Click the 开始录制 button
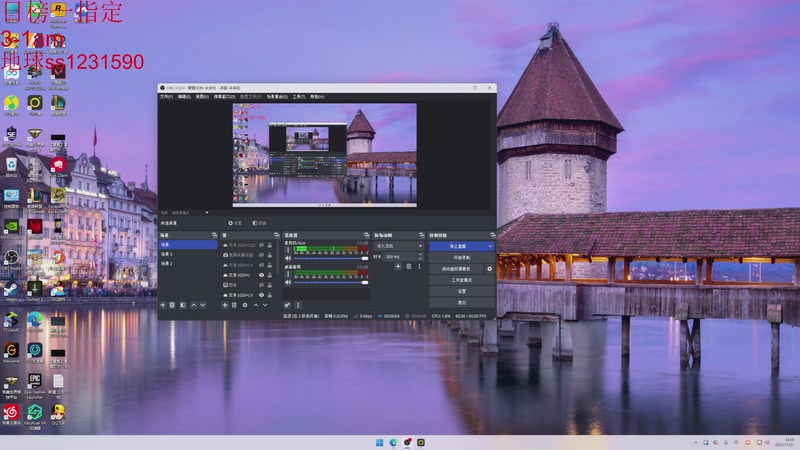This screenshot has height=450, width=800. click(x=461, y=258)
